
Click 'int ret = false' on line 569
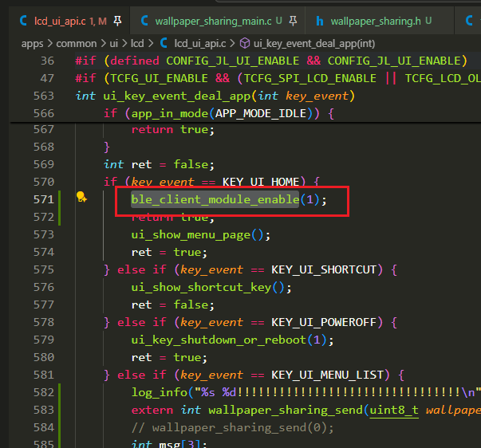coord(159,165)
